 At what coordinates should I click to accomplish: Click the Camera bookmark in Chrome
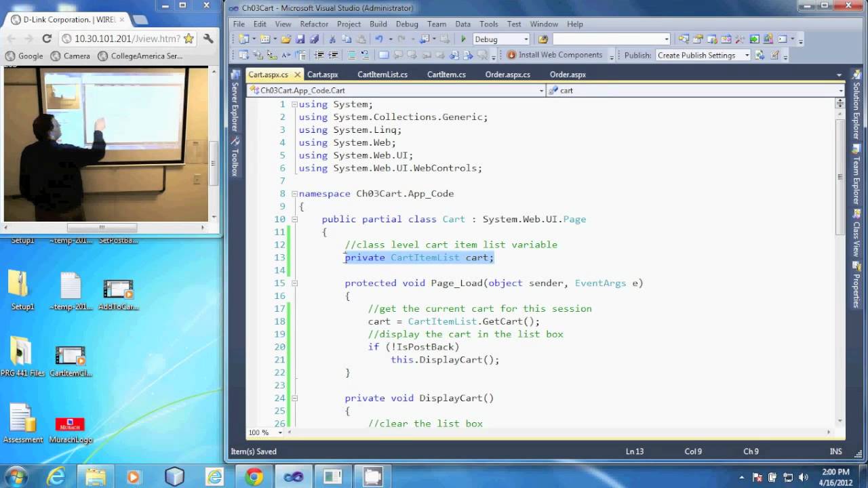point(71,56)
